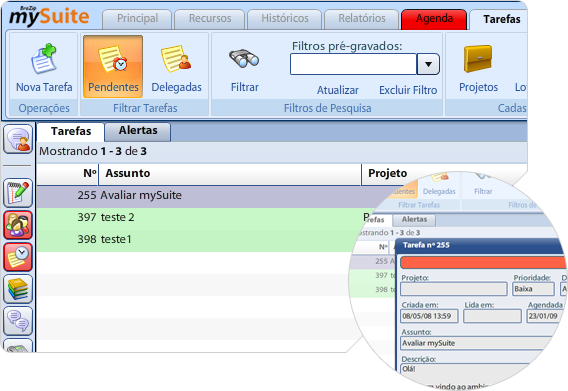Click Criada em field 08/05/08 13:59

coord(429,316)
